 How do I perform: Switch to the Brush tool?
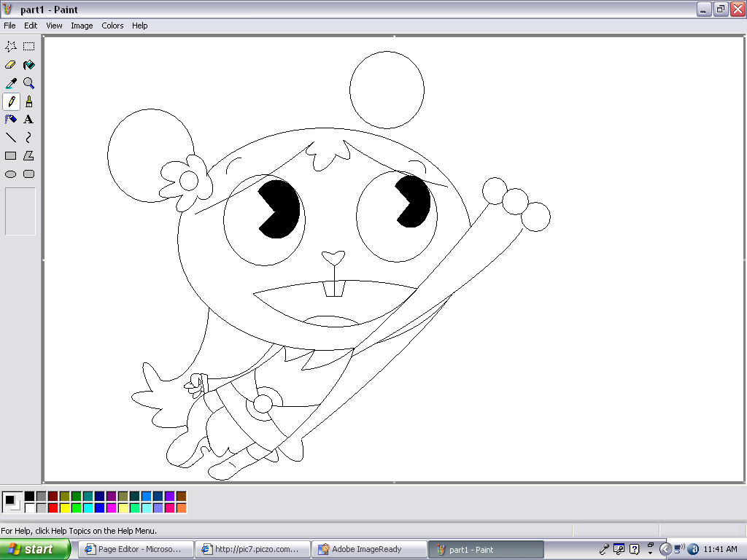click(29, 101)
